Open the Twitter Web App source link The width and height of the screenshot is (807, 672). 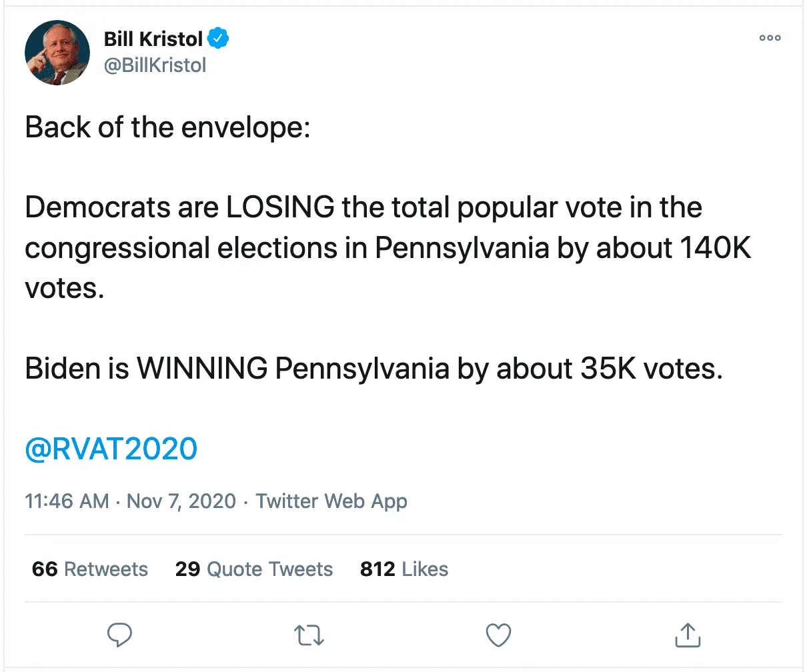point(331,501)
